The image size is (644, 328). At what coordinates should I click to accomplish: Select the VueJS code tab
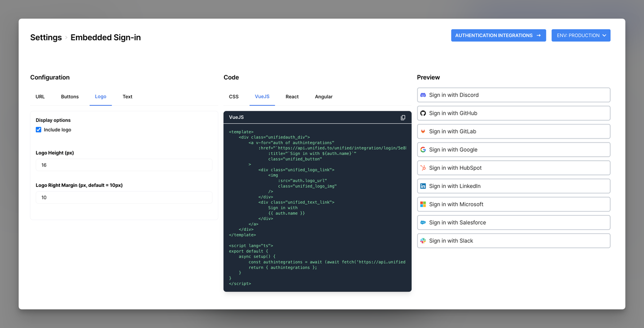[262, 97]
